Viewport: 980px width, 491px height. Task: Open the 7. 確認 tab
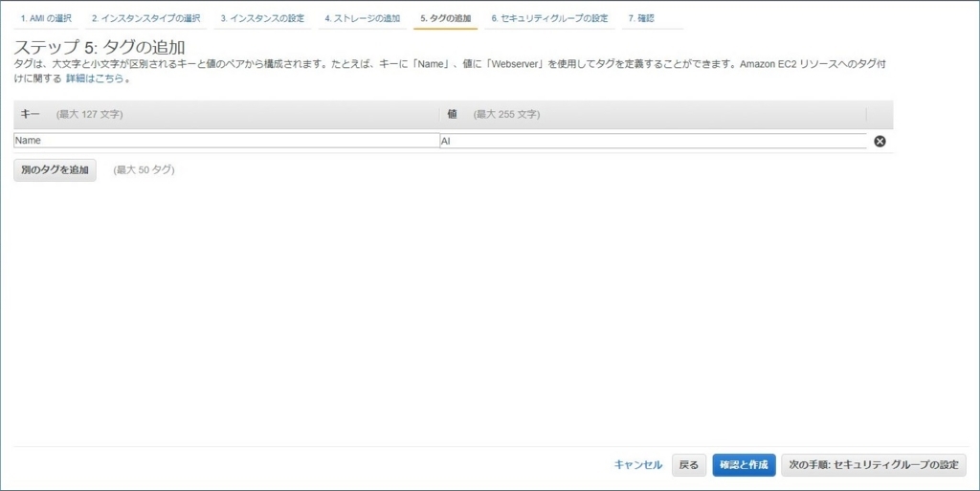click(641, 19)
